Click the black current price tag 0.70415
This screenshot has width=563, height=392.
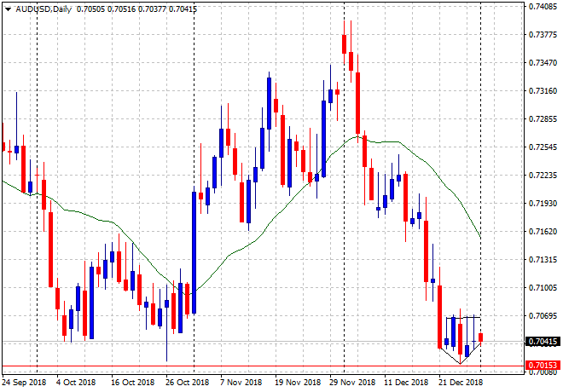point(543,342)
